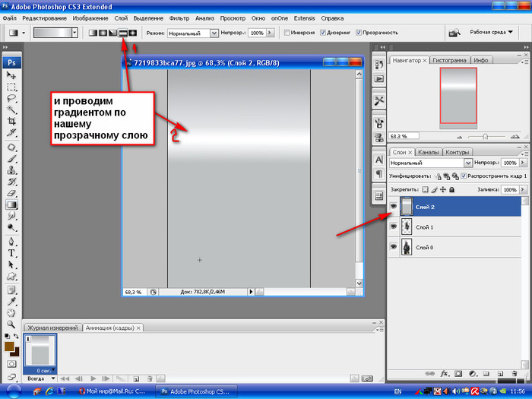Choose the Diamond gradient style
The image size is (532, 399).
[x=133, y=33]
